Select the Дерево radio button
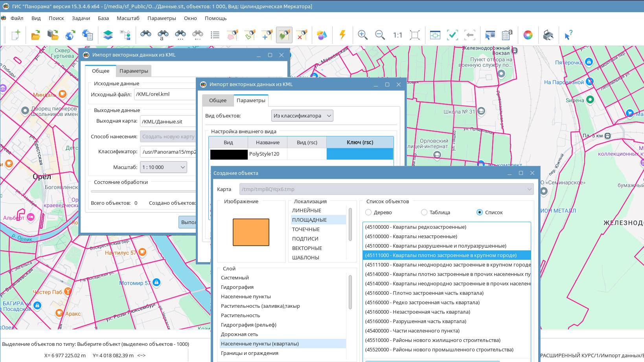The width and height of the screenshot is (644, 362). [368, 212]
